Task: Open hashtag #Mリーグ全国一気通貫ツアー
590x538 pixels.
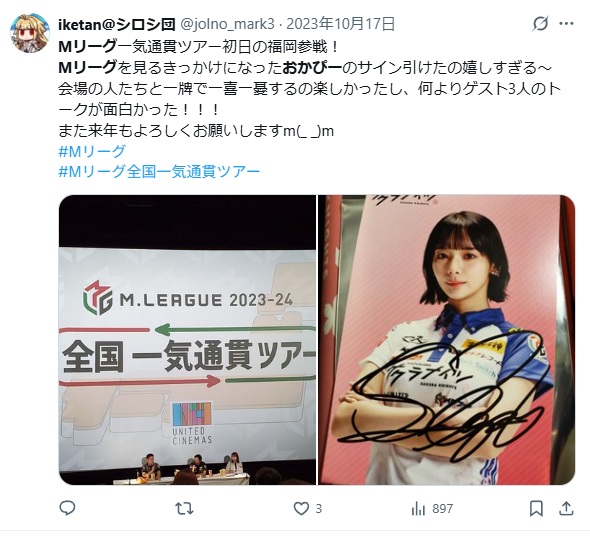Action: pos(159,172)
